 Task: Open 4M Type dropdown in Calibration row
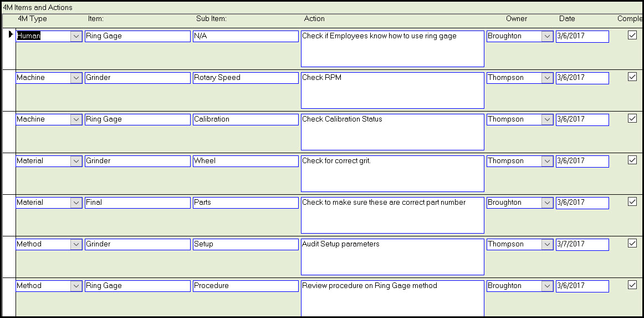coord(76,119)
